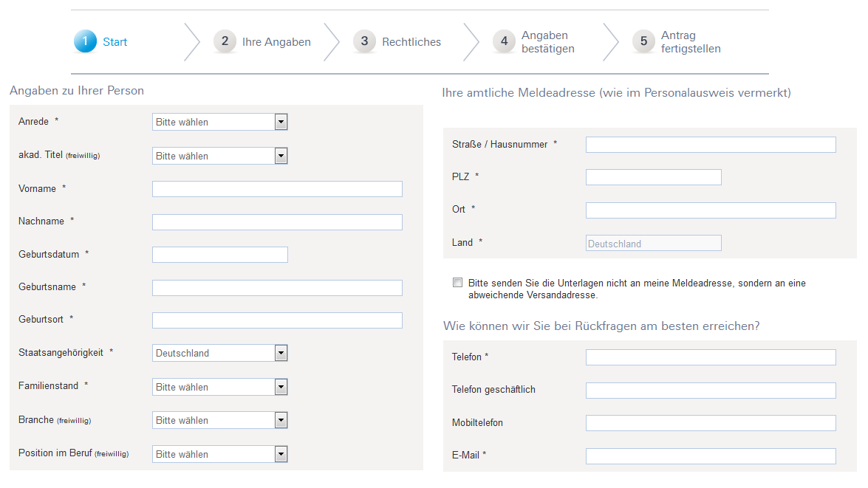Click the Familienstand label
The width and height of the screenshot is (868, 488).
[48, 386]
